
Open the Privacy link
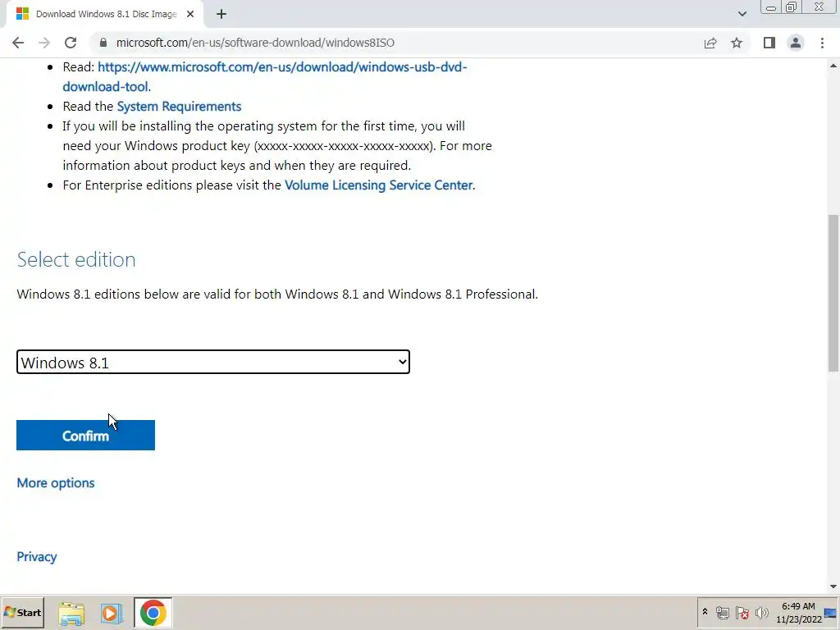36,557
